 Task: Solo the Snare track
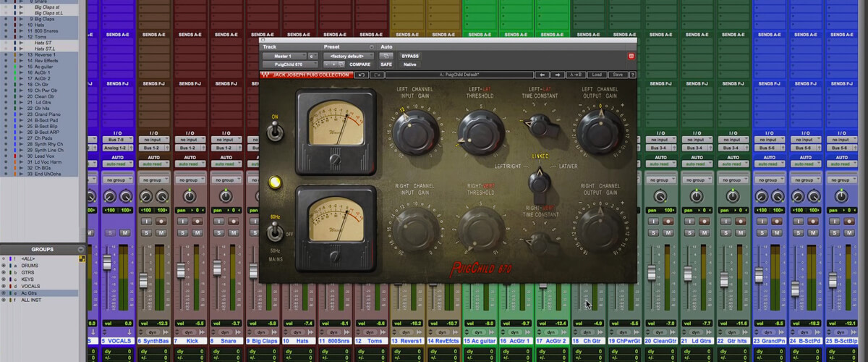coord(218,232)
